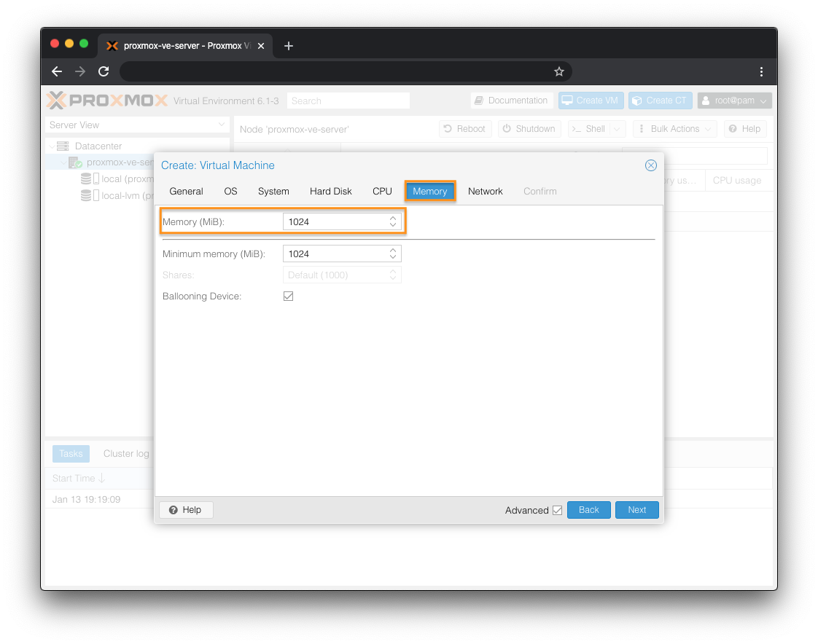Click the Next button
The image size is (818, 644).
[637, 510]
